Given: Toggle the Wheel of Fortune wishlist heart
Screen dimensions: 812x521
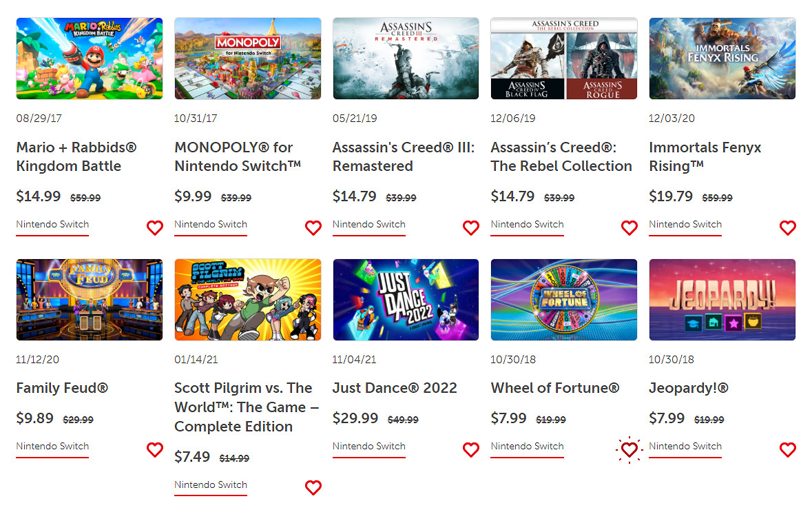Looking at the screenshot, I should click(x=629, y=450).
